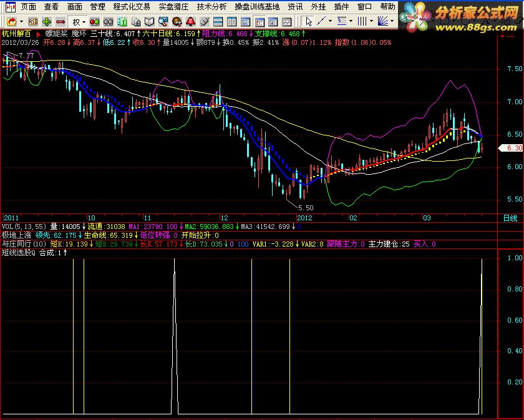
Task: Select the arrow pointer tool
Action: coord(308,22)
